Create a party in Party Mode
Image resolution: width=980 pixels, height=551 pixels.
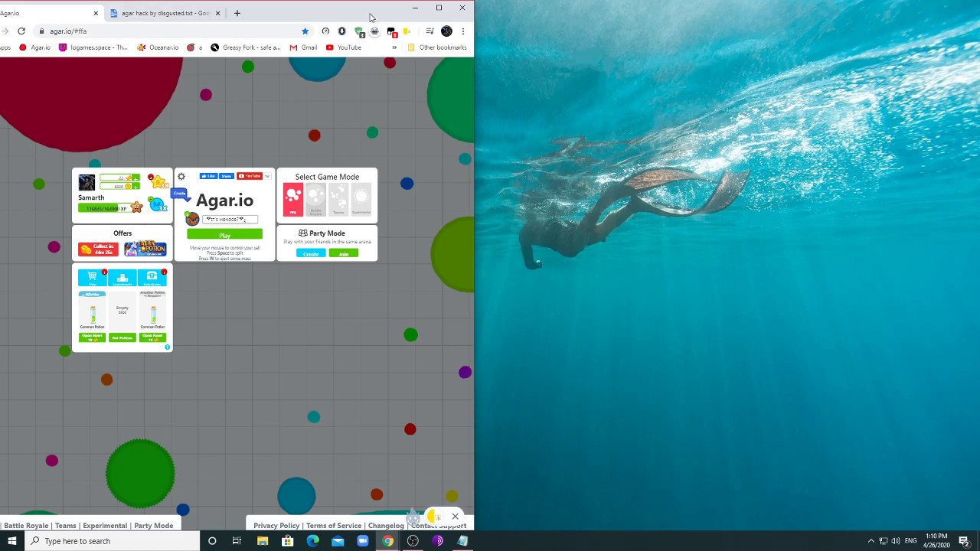pyautogui.click(x=311, y=253)
